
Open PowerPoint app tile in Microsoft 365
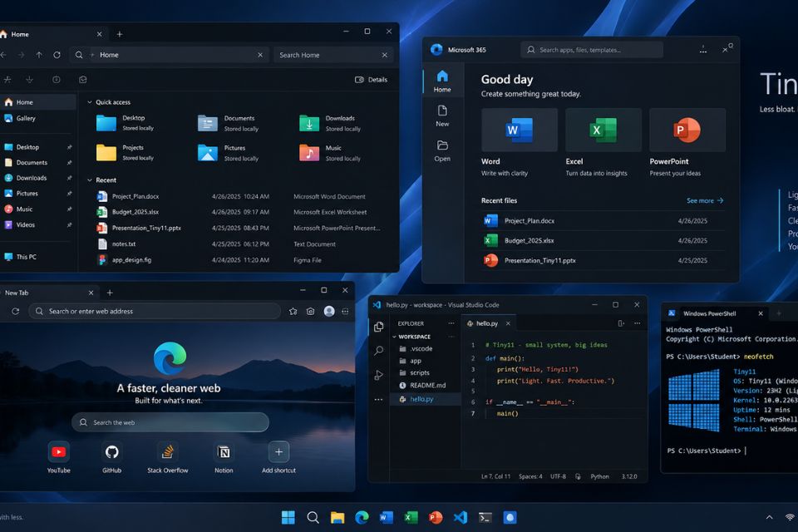pyautogui.click(x=687, y=130)
